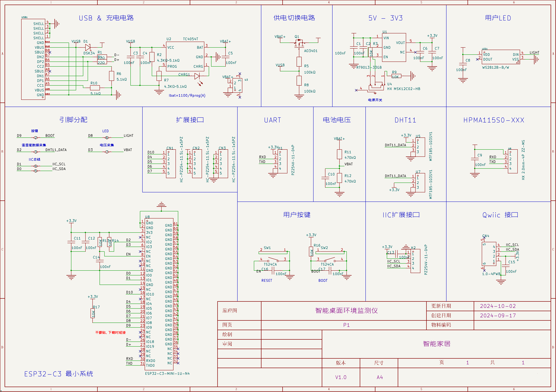Select the CHRG1 charge LED symbol

pos(197,76)
